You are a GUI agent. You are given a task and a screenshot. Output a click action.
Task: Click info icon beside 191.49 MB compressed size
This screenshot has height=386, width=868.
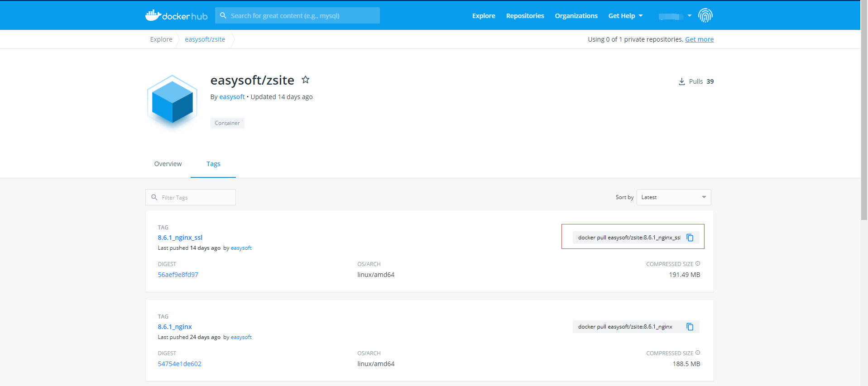[698, 263]
